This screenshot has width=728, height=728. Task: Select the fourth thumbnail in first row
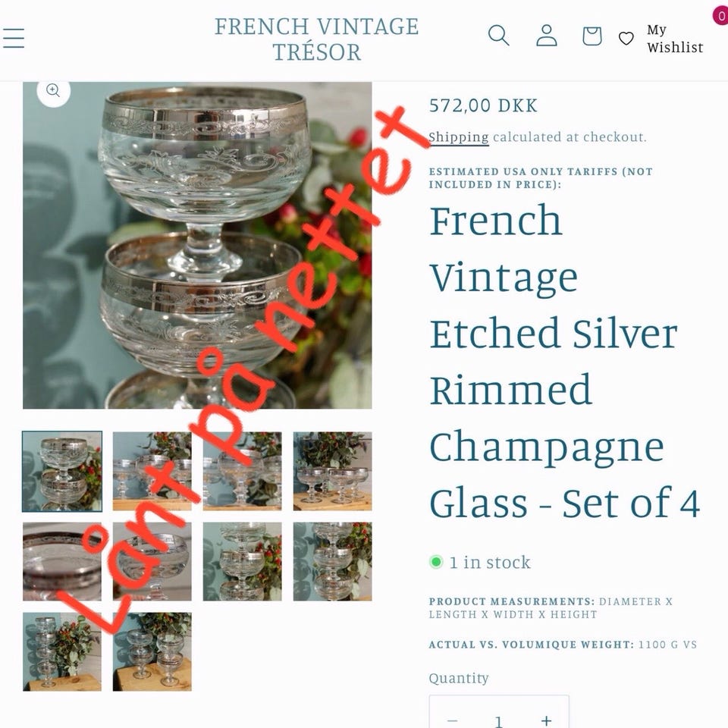coord(332,471)
